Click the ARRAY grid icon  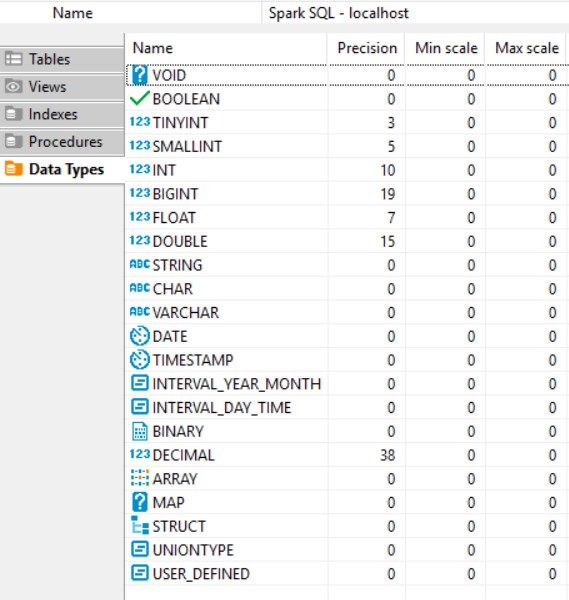click(x=140, y=478)
